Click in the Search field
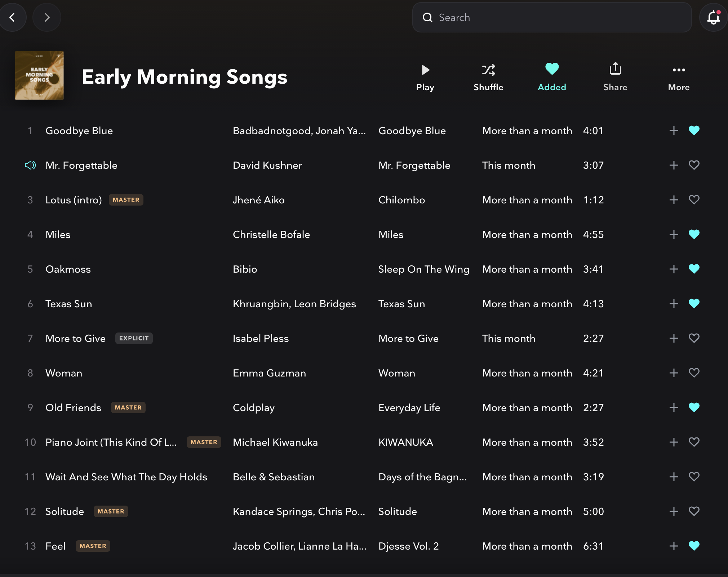Screen dimensions: 728x577 point(552,17)
